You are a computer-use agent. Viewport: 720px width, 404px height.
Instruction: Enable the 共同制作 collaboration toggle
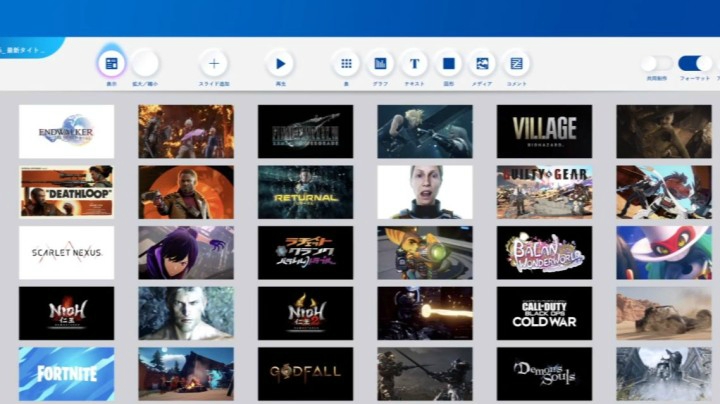(657, 63)
